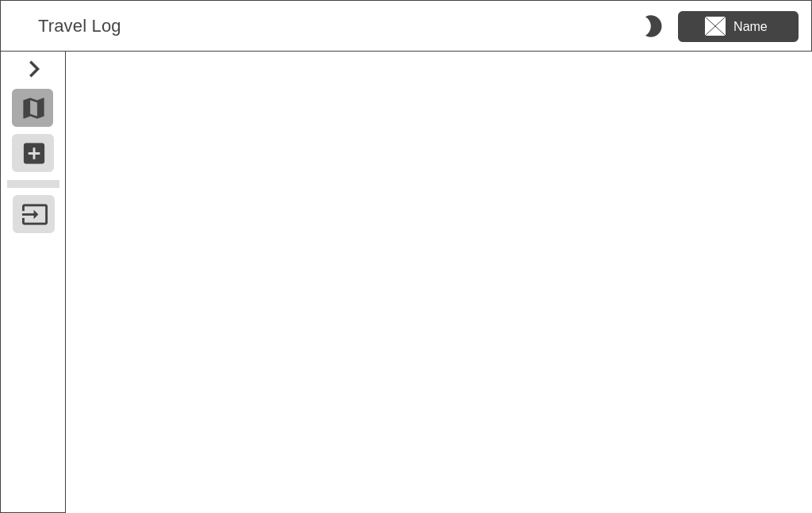Click the right-pointing chevron above the map icon
812x513 pixels.
coord(34,69)
